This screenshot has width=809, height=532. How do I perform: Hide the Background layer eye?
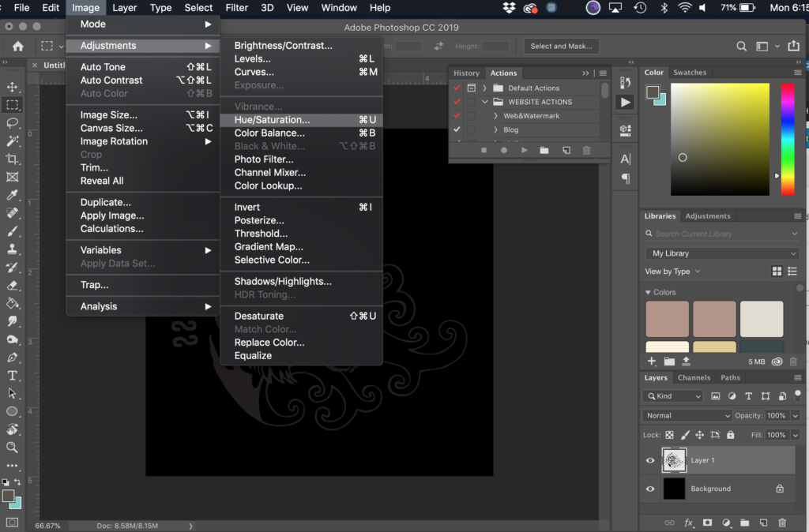click(x=650, y=489)
